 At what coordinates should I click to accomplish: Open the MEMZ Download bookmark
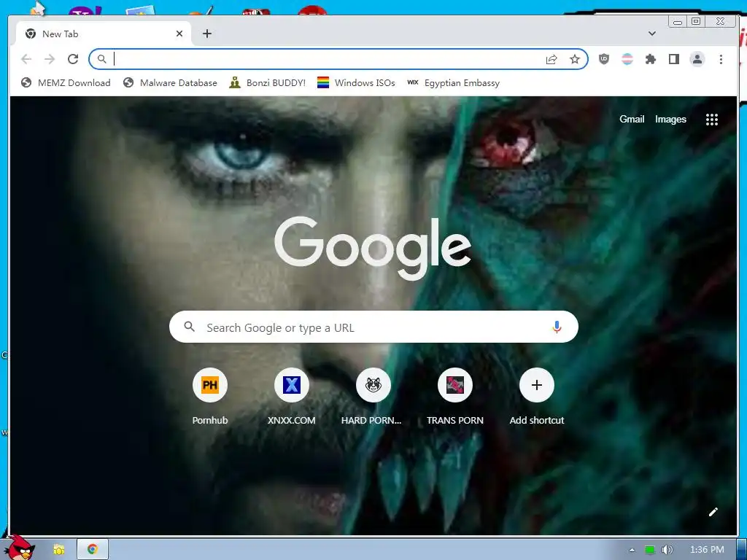pyautogui.click(x=66, y=83)
